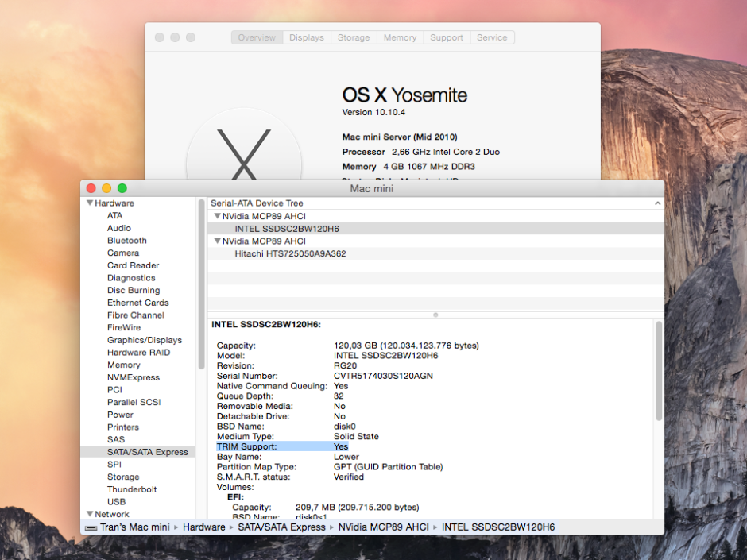Select Memory in the Hardware sidebar list
This screenshot has width=747, height=560.
[124, 365]
